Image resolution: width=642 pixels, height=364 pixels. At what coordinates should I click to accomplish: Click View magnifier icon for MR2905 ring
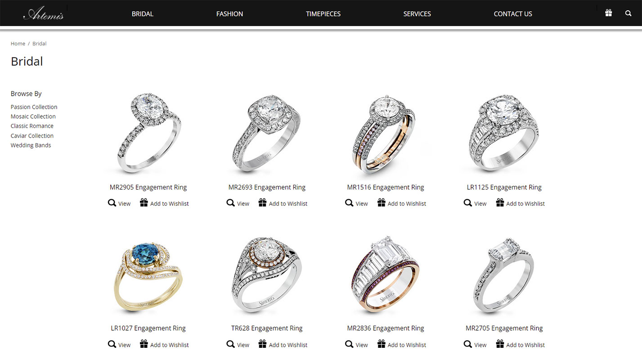tap(112, 203)
